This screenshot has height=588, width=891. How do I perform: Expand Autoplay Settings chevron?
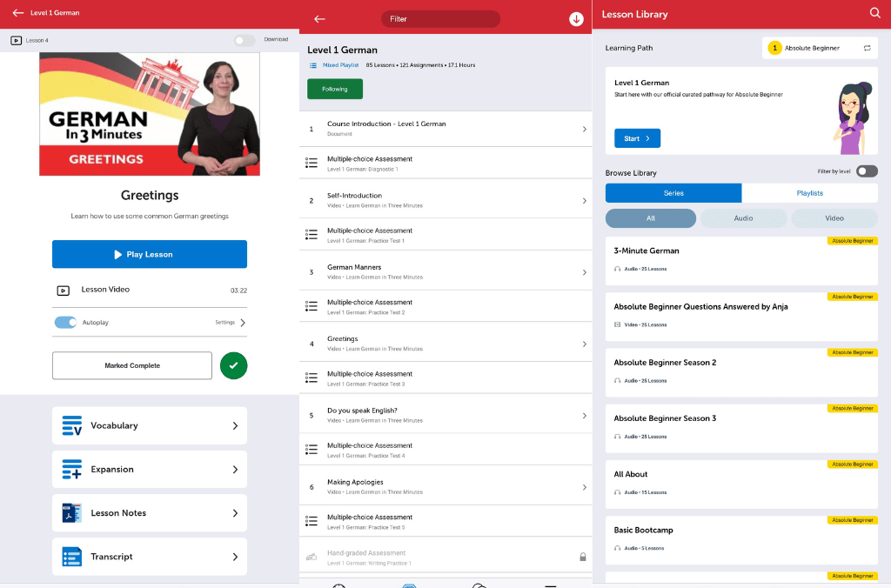point(243,323)
